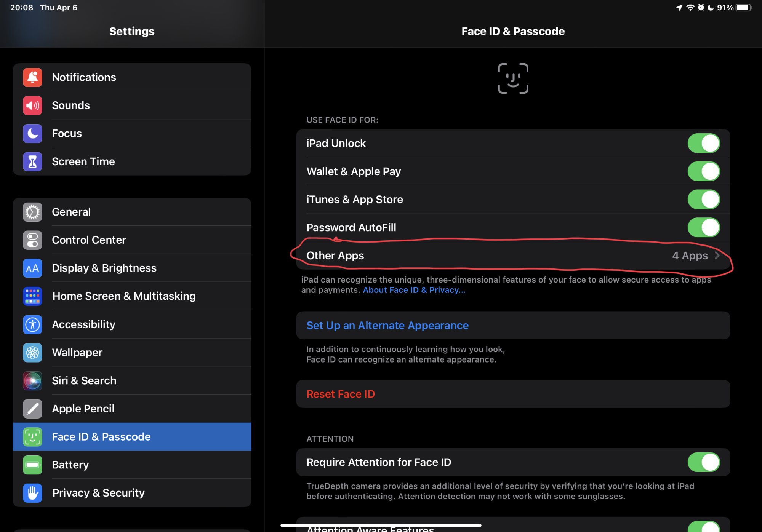Tap the Sounds speaker icon
762x532 pixels.
(x=32, y=105)
